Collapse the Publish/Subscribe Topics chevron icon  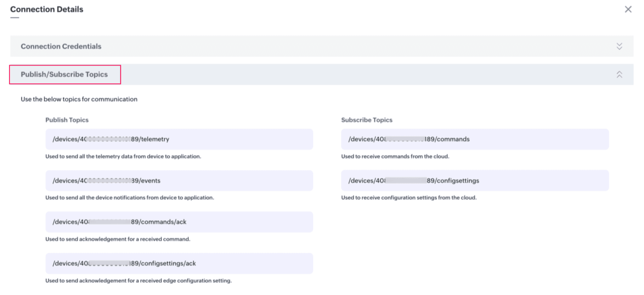tap(619, 75)
